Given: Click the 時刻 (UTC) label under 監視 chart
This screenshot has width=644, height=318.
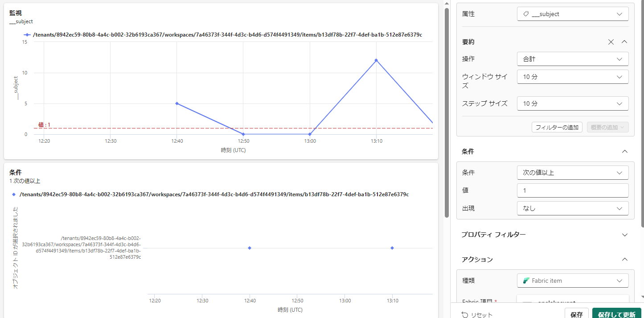Looking at the screenshot, I should (x=233, y=150).
